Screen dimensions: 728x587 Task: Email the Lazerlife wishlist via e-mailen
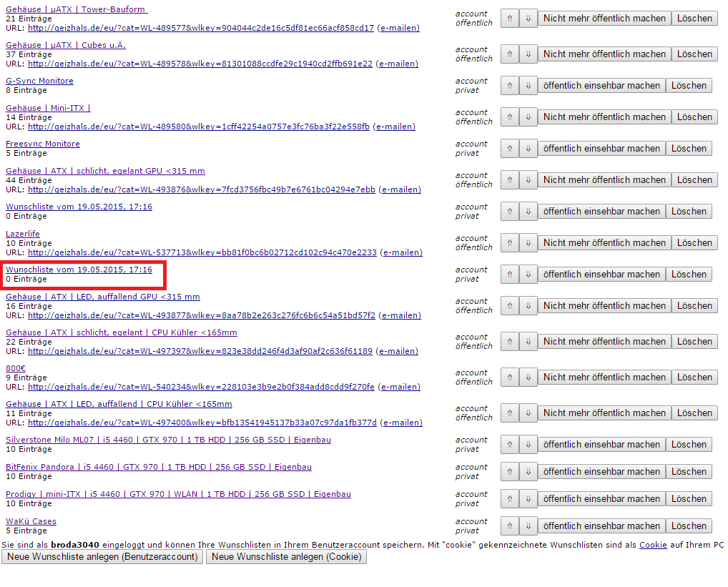[x=401, y=253]
